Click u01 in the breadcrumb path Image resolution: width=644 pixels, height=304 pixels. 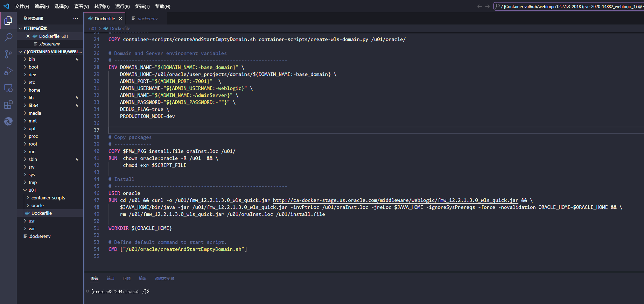point(93,28)
